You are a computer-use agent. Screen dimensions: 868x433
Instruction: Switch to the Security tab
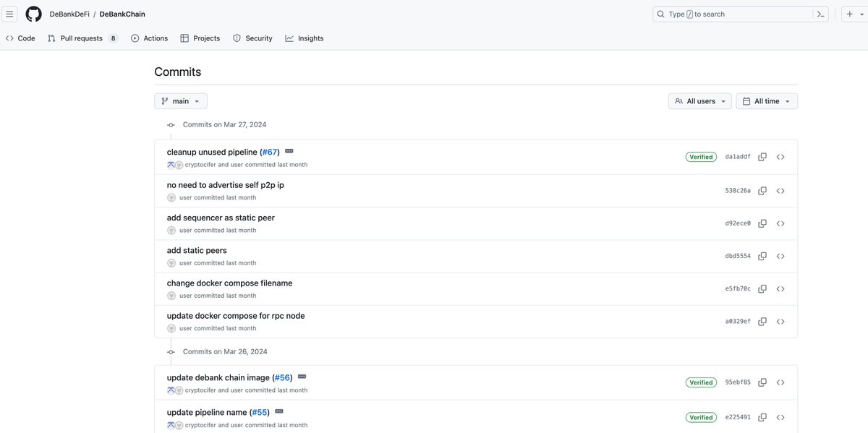tap(252, 38)
